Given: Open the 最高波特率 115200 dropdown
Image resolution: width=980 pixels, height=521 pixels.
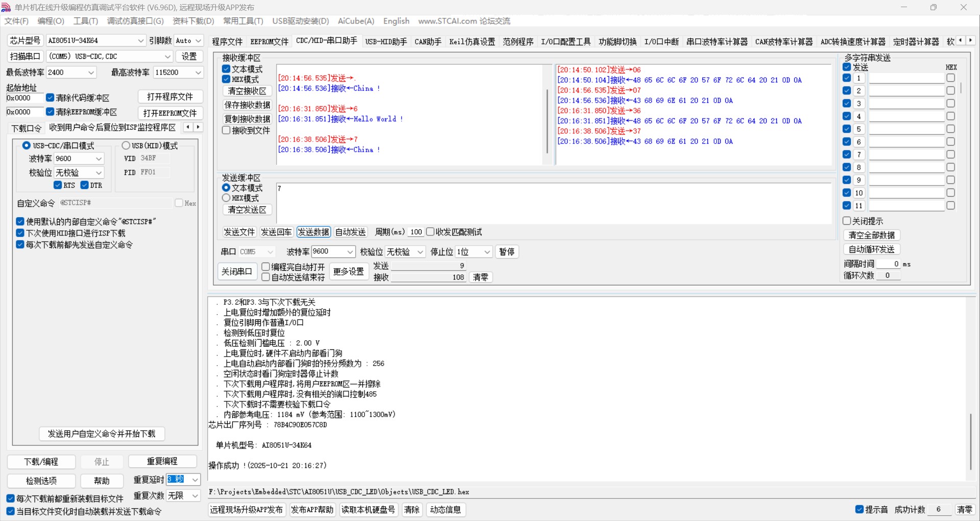Looking at the screenshot, I should pos(198,73).
